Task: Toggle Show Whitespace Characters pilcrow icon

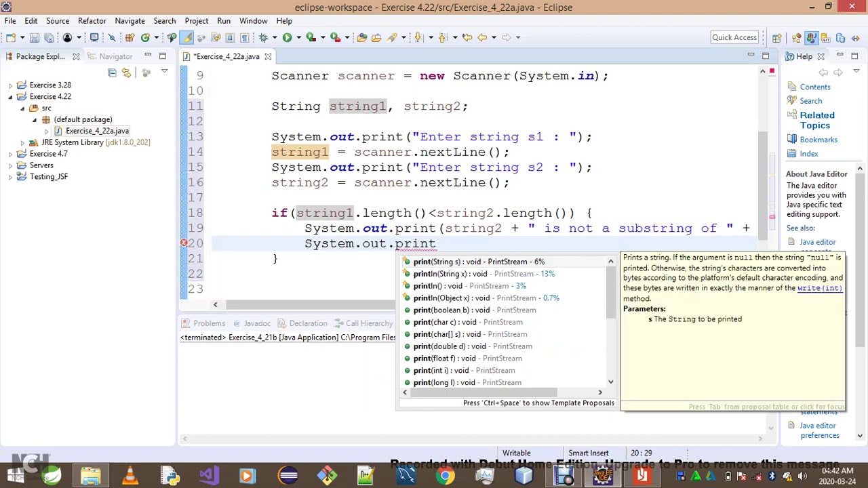Action: [x=245, y=37]
